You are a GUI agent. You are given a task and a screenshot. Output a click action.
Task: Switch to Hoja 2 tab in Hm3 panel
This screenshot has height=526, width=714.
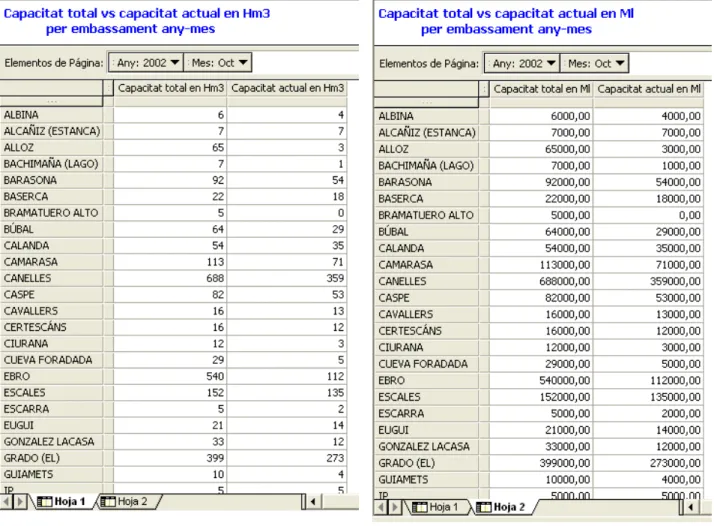point(127,501)
